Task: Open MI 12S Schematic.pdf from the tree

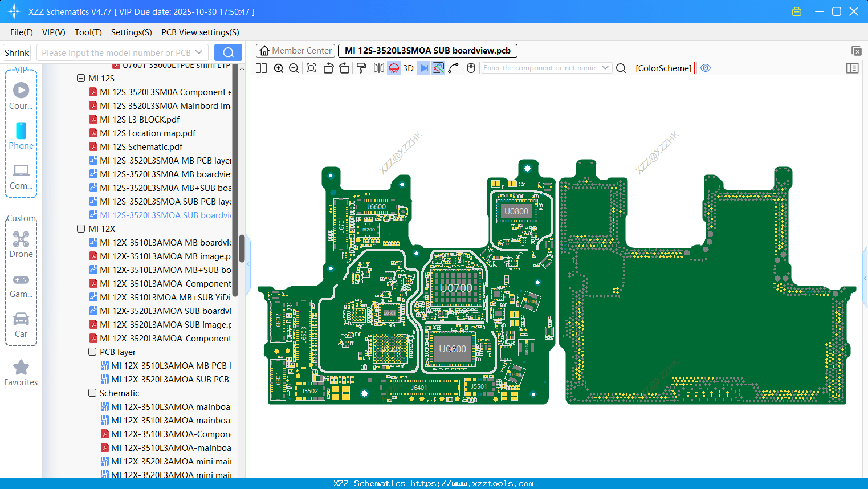Action: (x=141, y=146)
